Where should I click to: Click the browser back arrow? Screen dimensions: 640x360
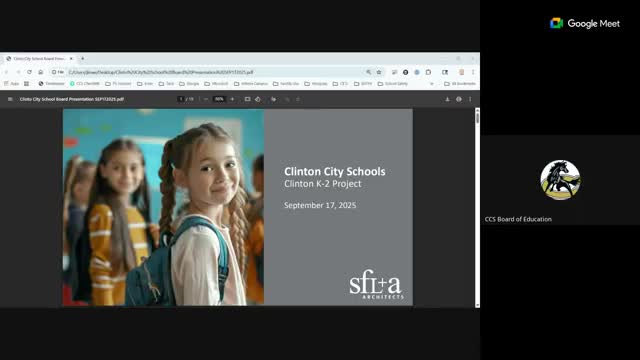(x=7, y=72)
